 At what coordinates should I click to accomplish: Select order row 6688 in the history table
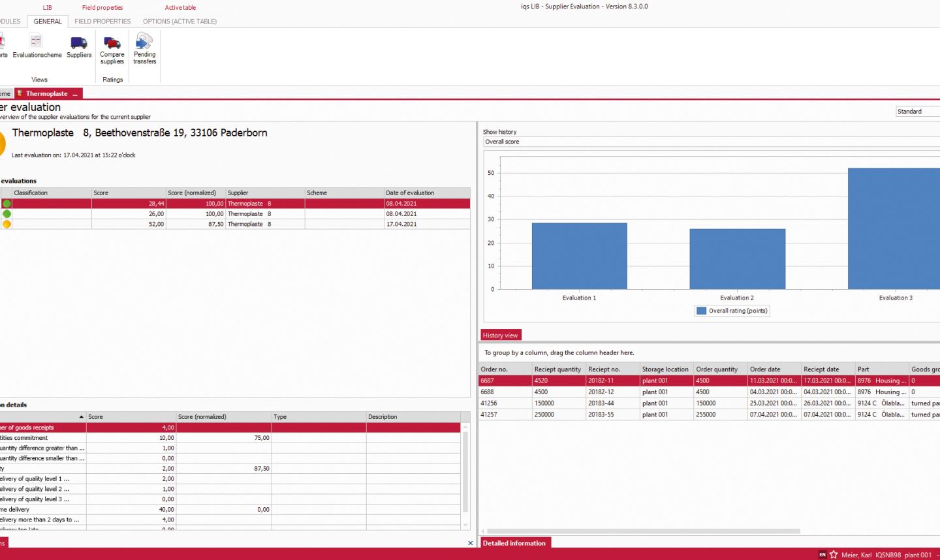click(503, 392)
